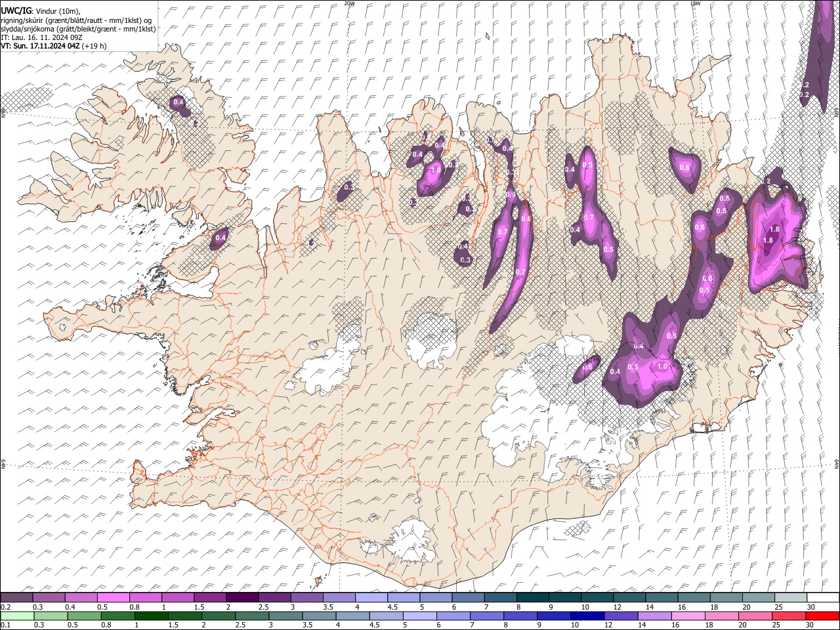Screen dimensions: 840x630
Task: Click the 'slydda/snjókoma' legend description line
Action: point(78,29)
